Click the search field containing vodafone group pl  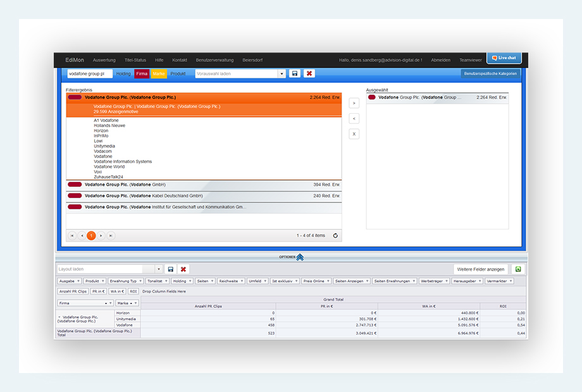click(x=90, y=74)
